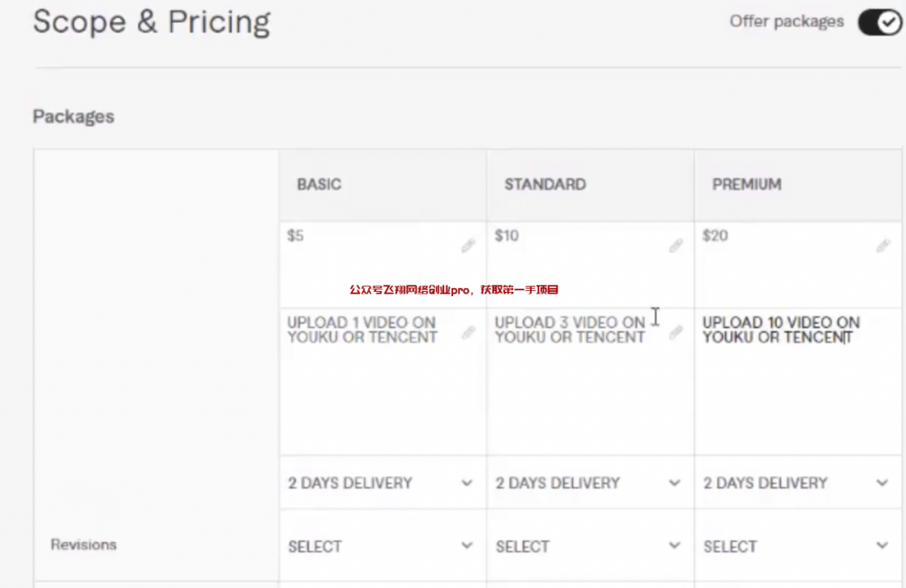Screen dimensions: 906x588
Task: Click pencil icon in Standard description field
Action: [676, 332]
